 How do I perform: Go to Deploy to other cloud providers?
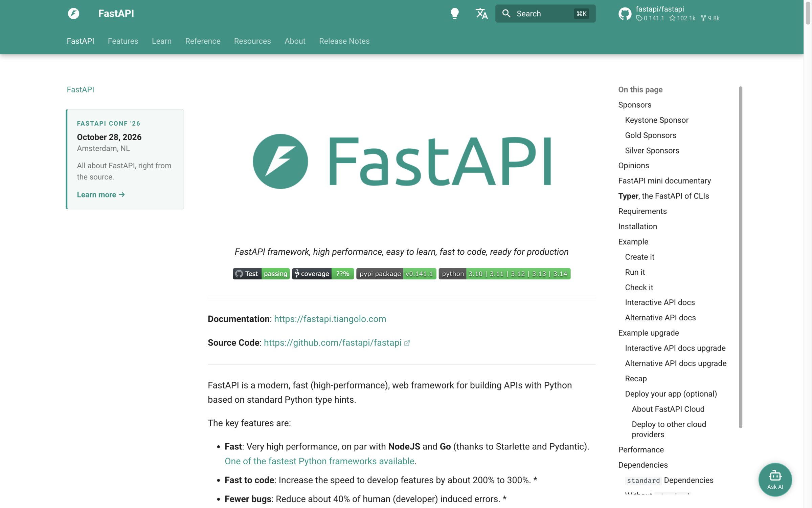pos(669,429)
